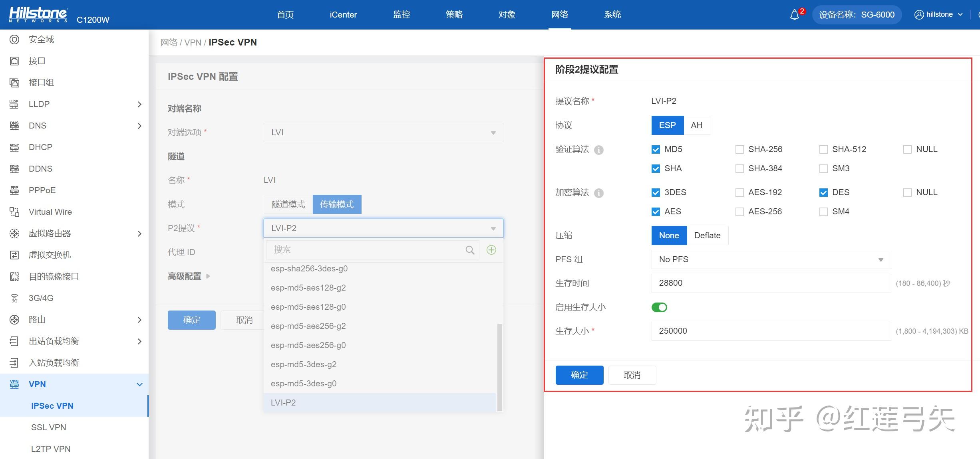Open the notification bell icon
The width and height of the screenshot is (980, 459).
coord(794,14)
